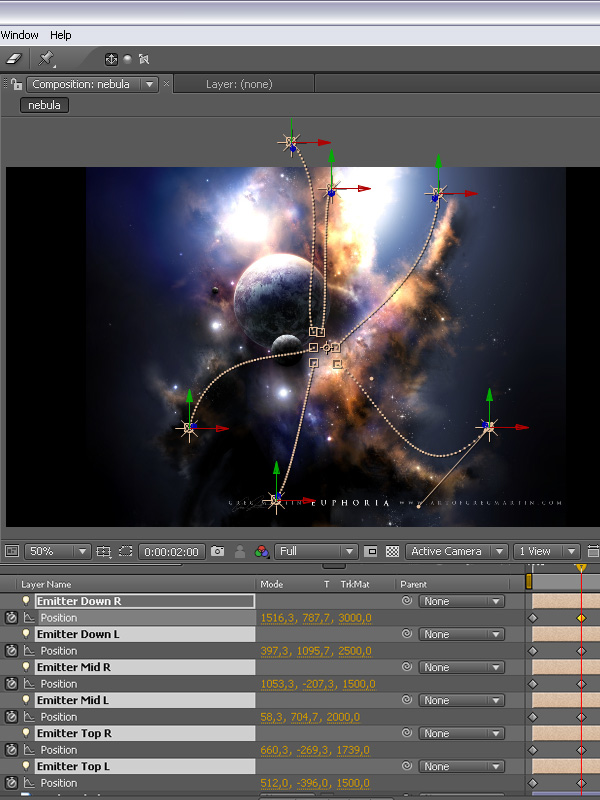
Task: Show graph editor for Emitter Down R Position
Action: coord(29,618)
